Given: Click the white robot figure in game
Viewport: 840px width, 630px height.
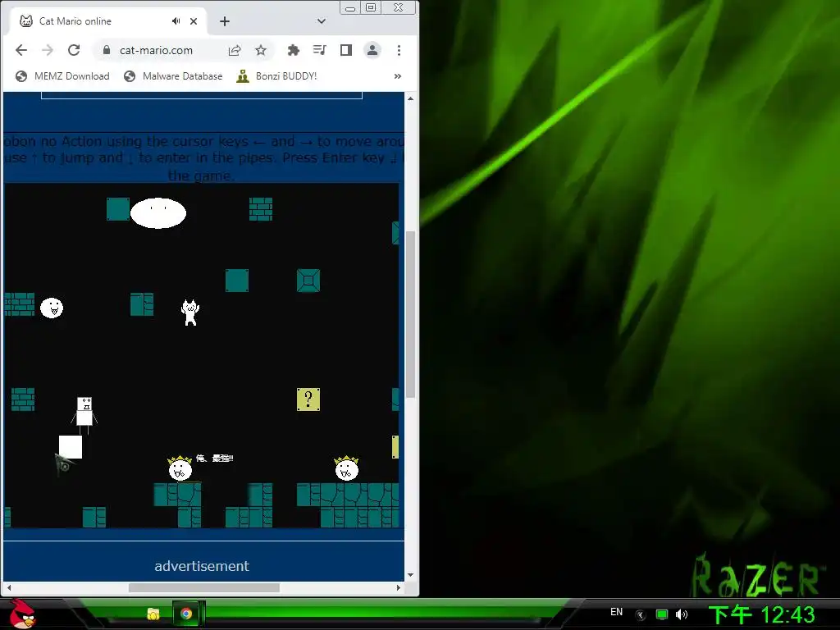Looking at the screenshot, I should pos(84,414).
